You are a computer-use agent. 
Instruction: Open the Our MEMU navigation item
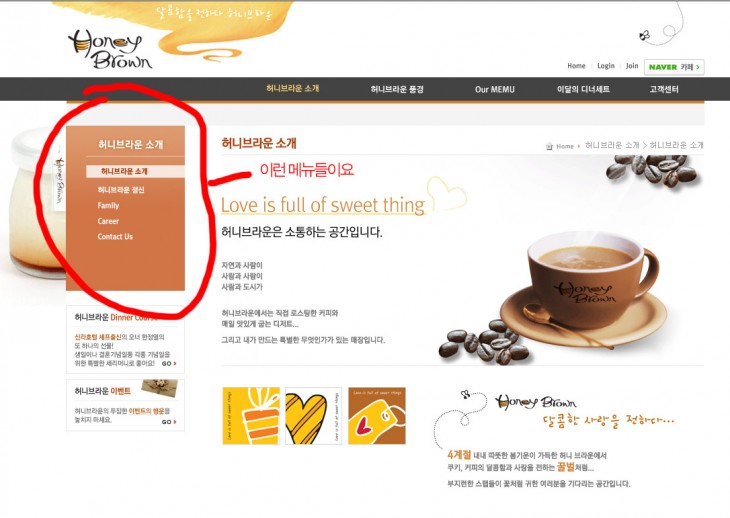pos(494,89)
